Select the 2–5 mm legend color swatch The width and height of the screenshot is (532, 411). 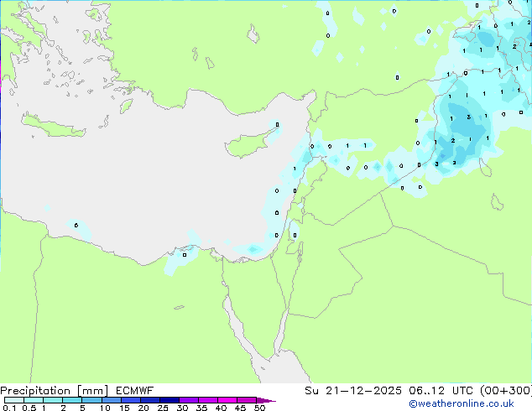coord(72,400)
